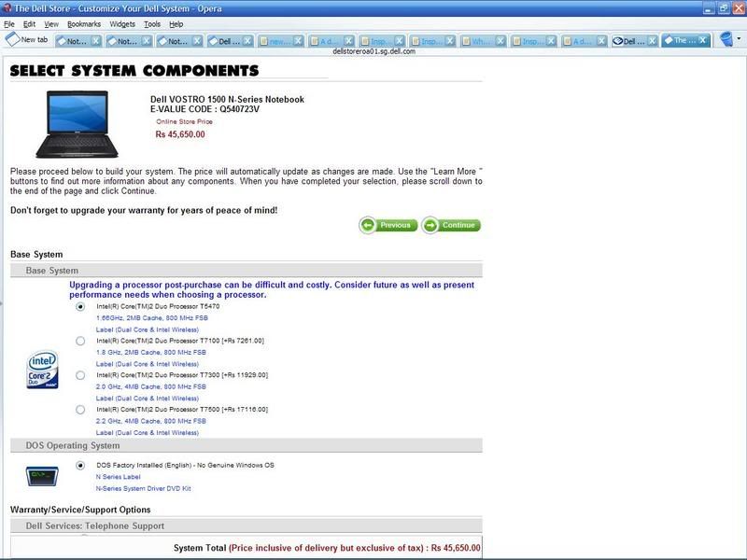Click the blue 'Upgrading a processor post-purchase' notice
The image size is (747, 560).
coord(272,289)
